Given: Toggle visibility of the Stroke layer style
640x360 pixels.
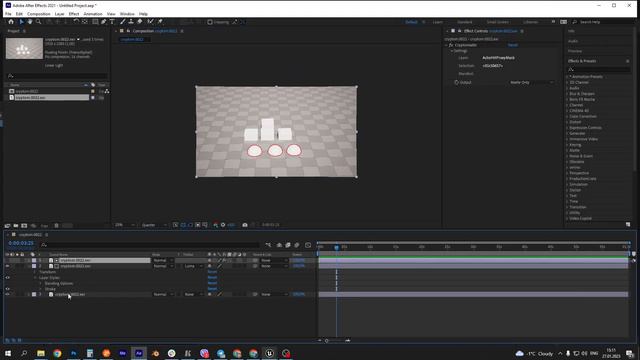Looking at the screenshot, I should (x=7, y=289).
